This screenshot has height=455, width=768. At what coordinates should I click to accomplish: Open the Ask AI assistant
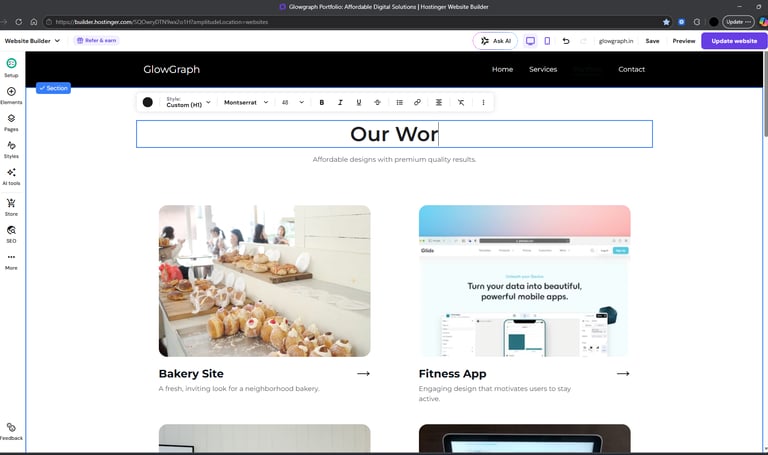(496, 41)
